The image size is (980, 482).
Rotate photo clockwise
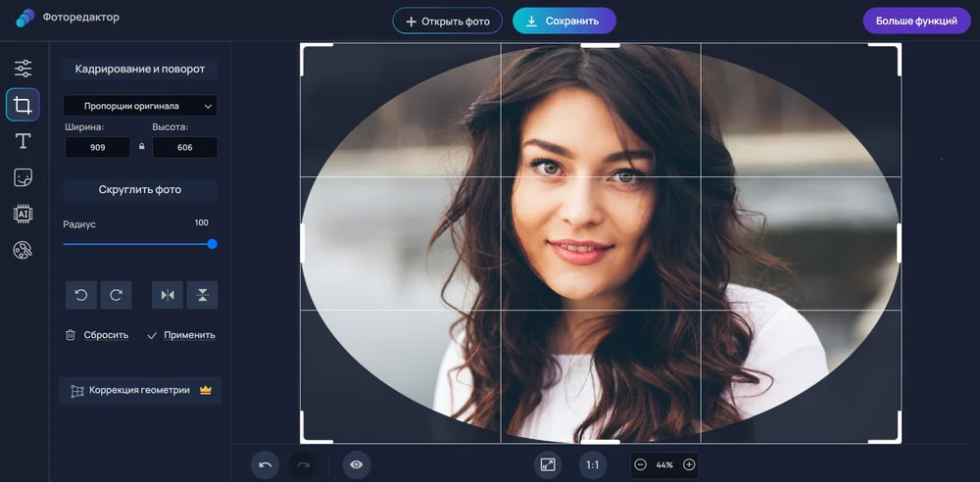pyautogui.click(x=117, y=295)
